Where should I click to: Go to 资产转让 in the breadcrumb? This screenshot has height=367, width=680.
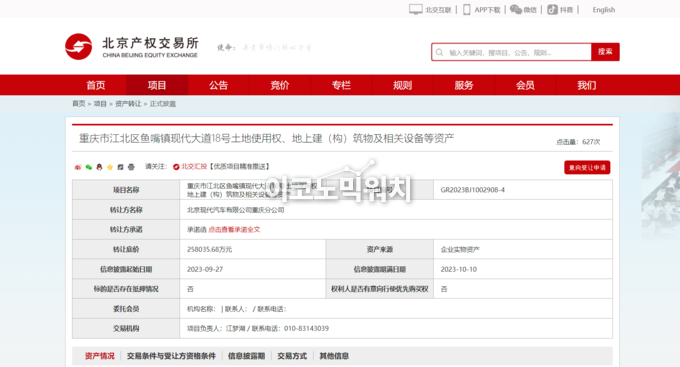(128, 104)
